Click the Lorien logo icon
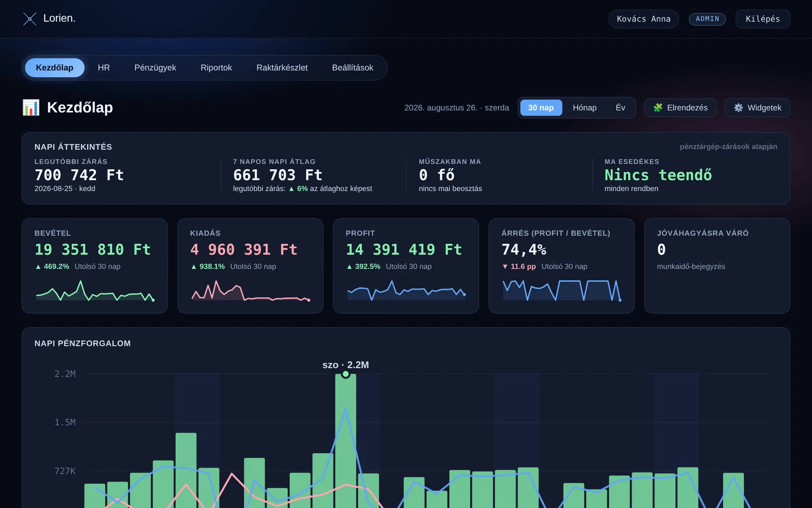 tap(30, 19)
